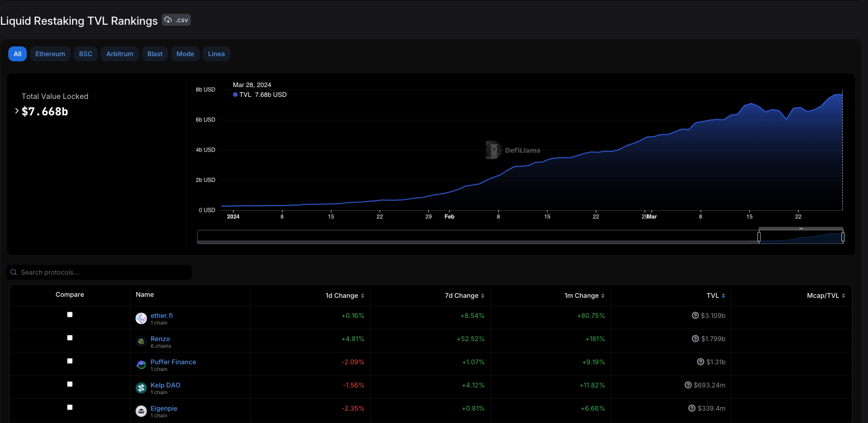Sort the table by Mcap/TVL

tap(826, 296)
